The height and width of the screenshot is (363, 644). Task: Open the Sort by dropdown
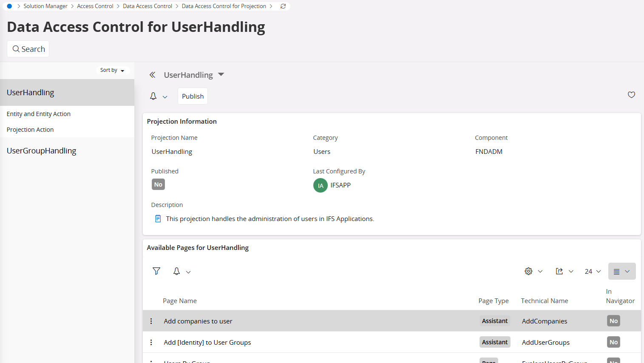[113, 70]
